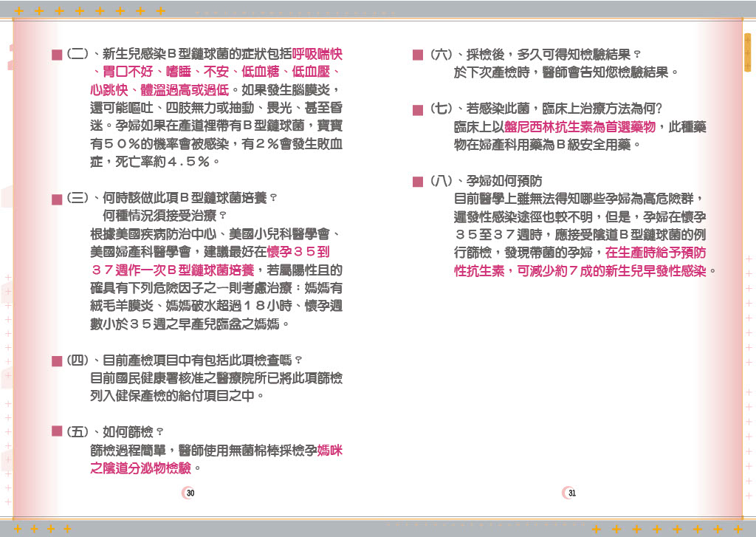This screenshot has height=537, width=756.
Task: Click the pink bullet next to section (三)
Action: [x=56, y=199]
